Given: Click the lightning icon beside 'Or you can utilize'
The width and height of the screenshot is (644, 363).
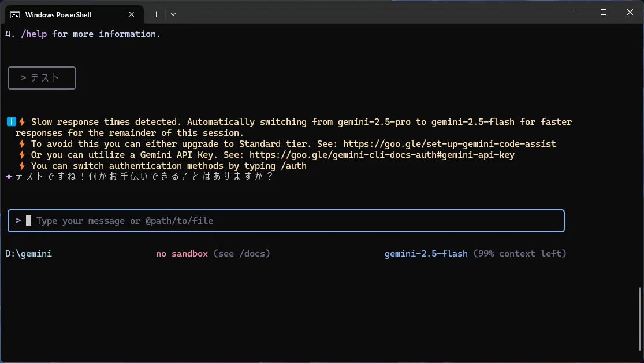Looking at the screenshot, I should tap(22, 155).
